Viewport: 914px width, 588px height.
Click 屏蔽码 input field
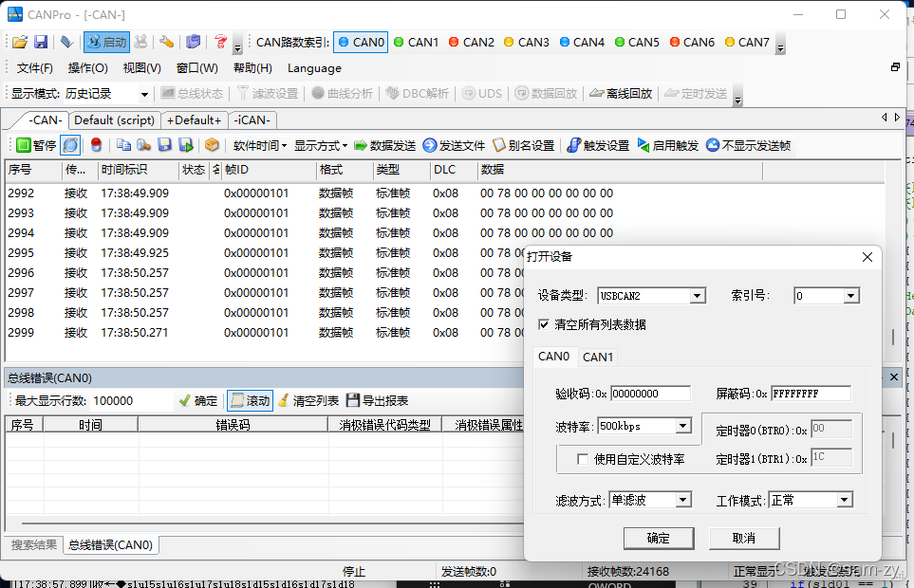pos(811,394)
